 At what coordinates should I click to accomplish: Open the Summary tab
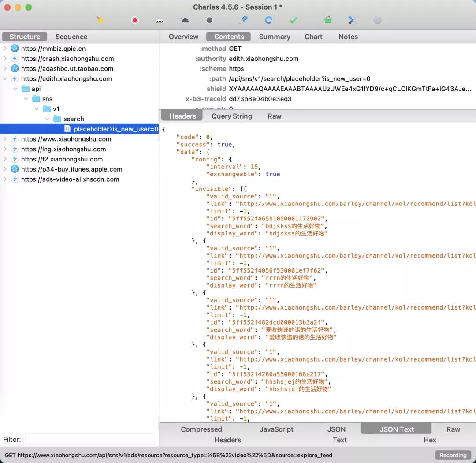pos(275,37)
